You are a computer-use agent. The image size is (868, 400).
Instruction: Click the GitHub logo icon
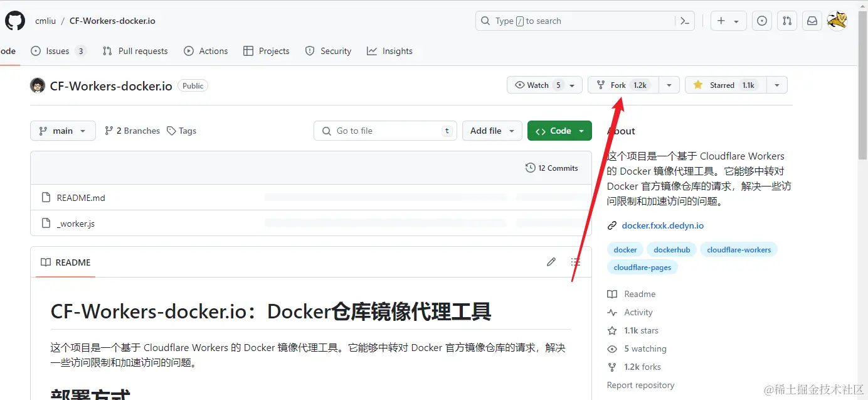tap(15, 21)
